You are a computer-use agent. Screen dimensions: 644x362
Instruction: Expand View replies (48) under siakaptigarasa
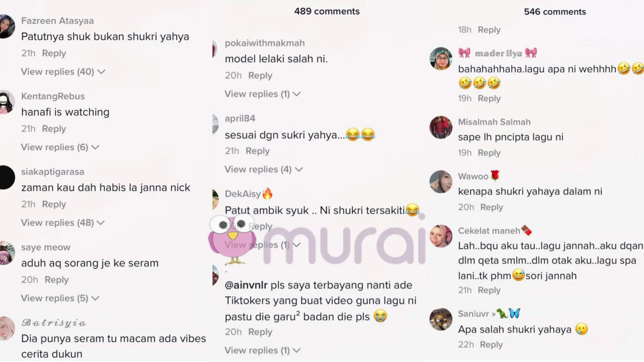pyautogui.click(x=63, y=223)
